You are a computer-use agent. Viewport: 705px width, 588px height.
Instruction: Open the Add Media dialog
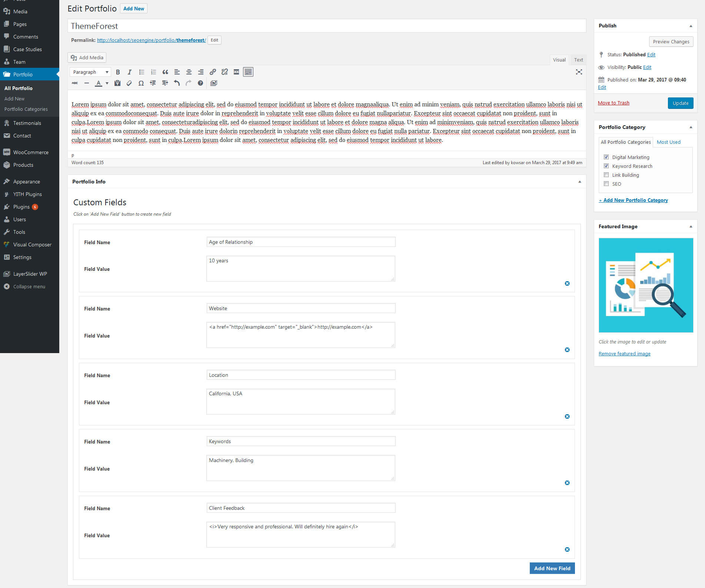[87, 57]
